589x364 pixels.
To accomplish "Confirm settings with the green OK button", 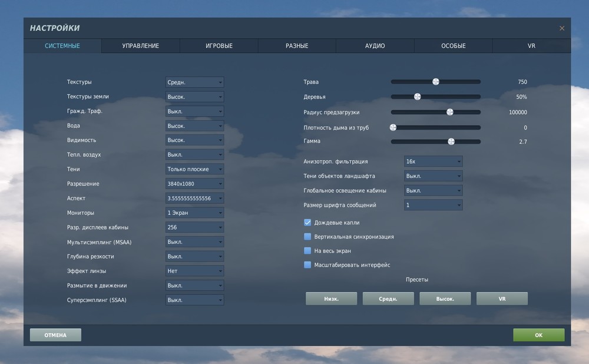I will [539, 335].
